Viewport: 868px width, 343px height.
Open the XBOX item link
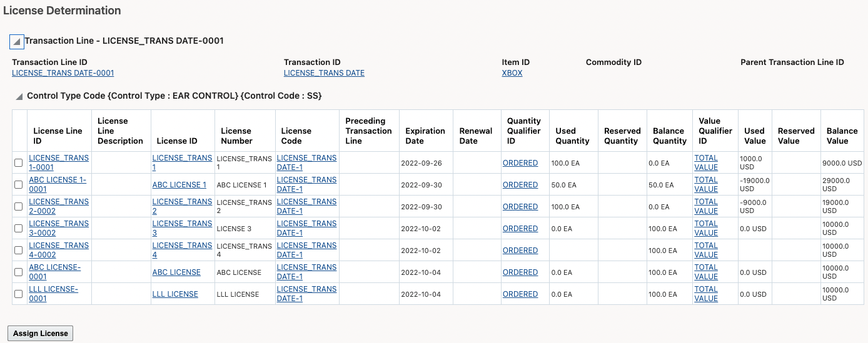tap(512, 73)
